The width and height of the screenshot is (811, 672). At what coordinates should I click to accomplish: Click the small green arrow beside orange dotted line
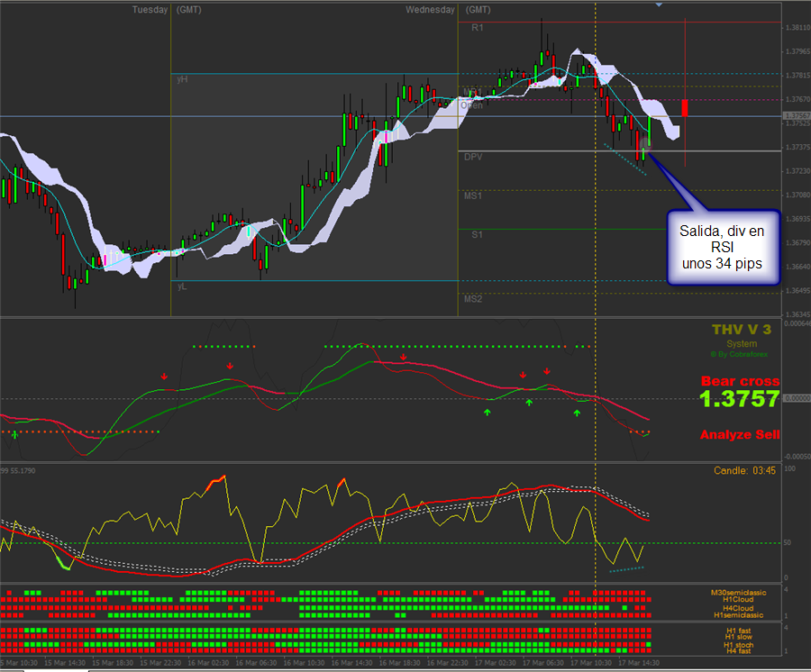(x=14, y=435)
